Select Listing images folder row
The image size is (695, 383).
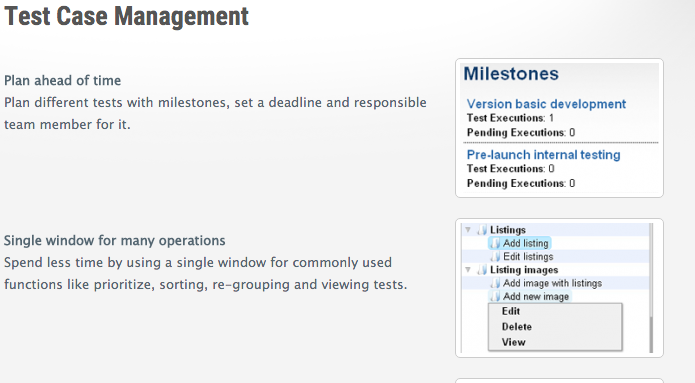(x=523, y=270)
